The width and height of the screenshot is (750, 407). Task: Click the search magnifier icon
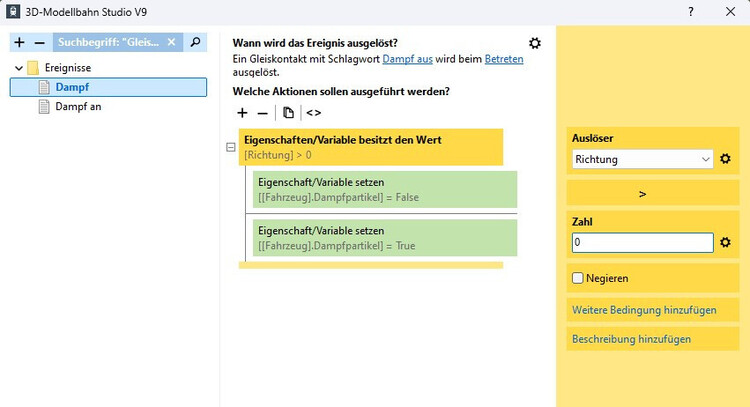click(x=196, y=43)
